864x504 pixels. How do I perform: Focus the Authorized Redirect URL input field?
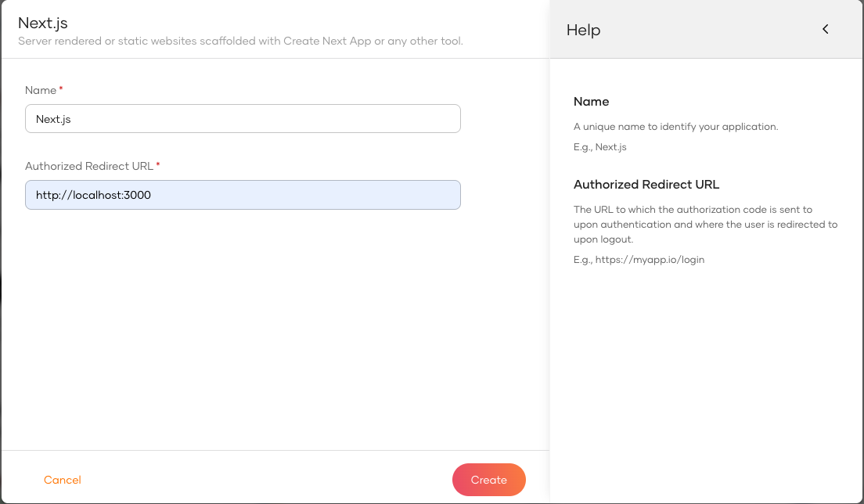coord(243,195)
